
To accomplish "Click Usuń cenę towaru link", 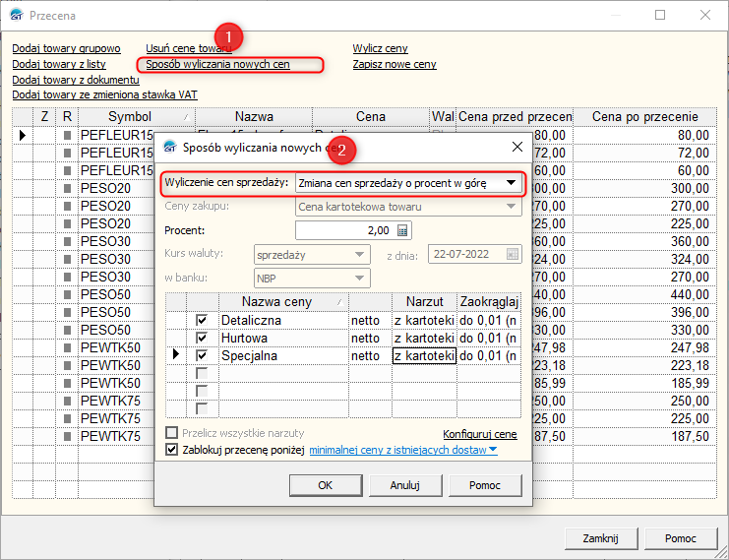I will (x=189, y=48).
